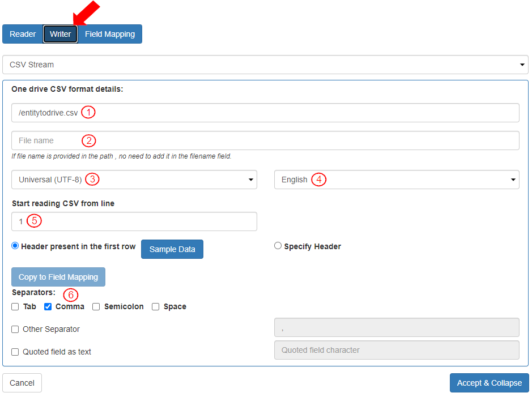Open the Writer tab

[60, 34]
